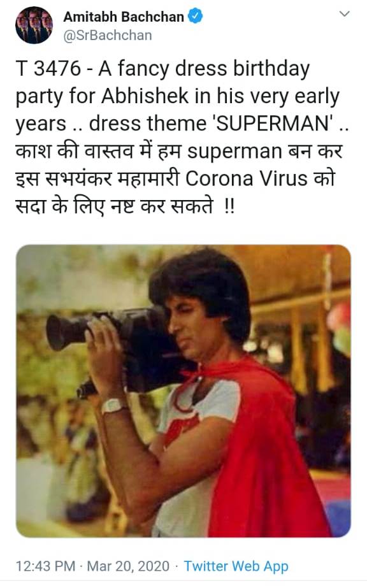
Task: Open the Amitabh Bachchan display name
Action: click(x=124, y=17)
